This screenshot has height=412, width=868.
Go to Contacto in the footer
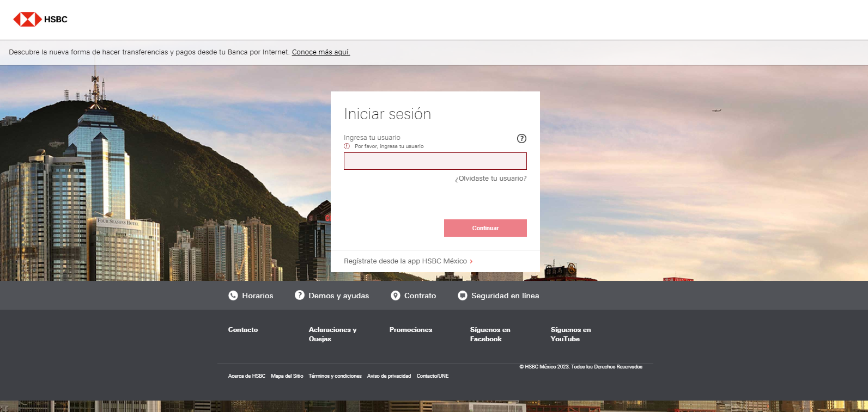243,330
